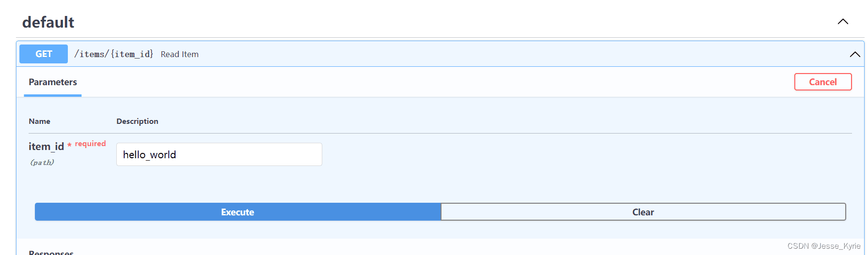Click the default tag heading
Viewport: 868px width, 255px height.
(x=48, y=22)
